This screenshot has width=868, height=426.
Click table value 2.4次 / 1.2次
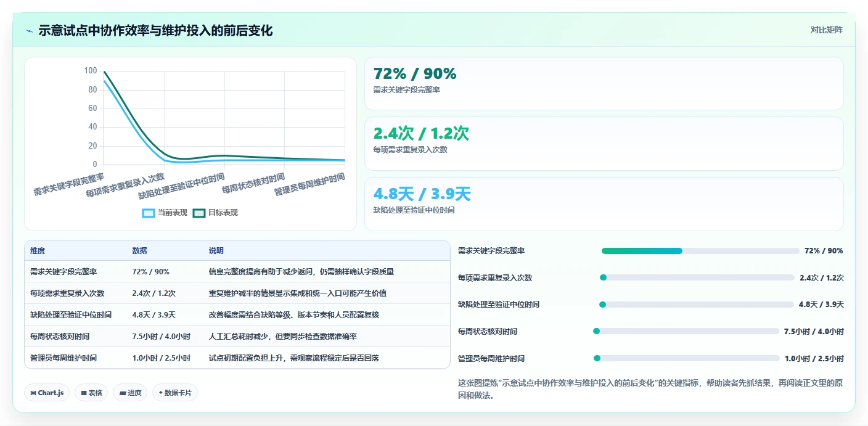coord(154,293)
